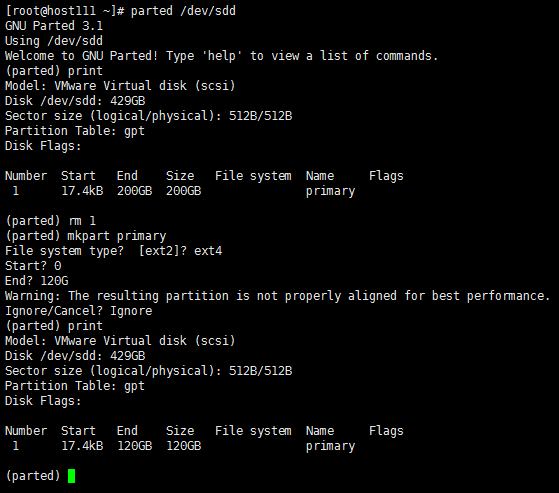Click the 'ext4' file system answer
The image size is (559, 493).
click(208, 251)
